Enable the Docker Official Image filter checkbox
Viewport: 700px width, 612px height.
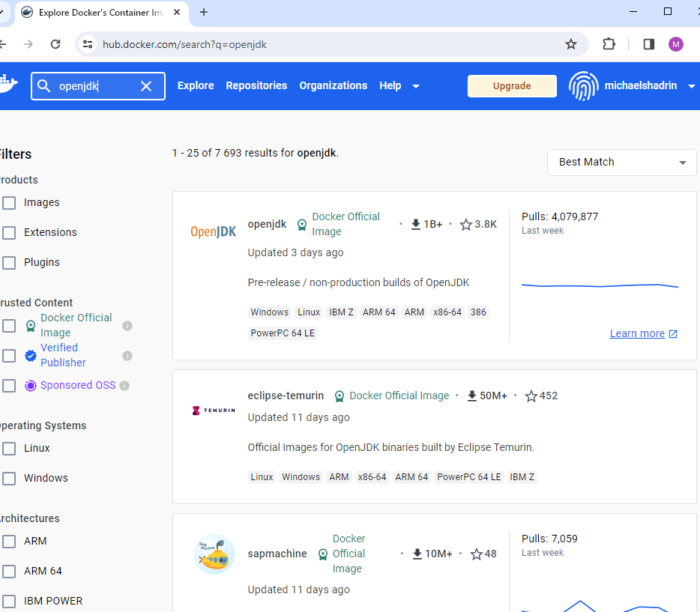9,326
